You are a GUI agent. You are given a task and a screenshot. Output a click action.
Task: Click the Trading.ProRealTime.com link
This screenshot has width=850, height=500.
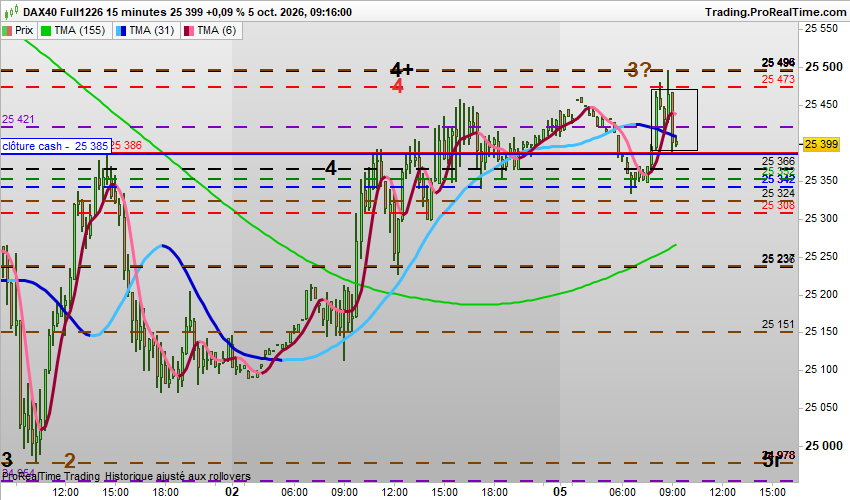point(776,12)
